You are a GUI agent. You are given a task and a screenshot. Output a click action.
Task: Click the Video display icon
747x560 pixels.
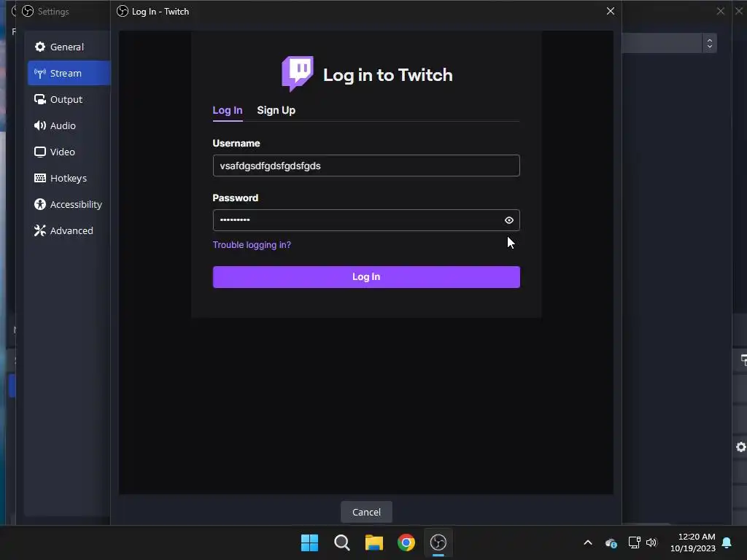40,152
